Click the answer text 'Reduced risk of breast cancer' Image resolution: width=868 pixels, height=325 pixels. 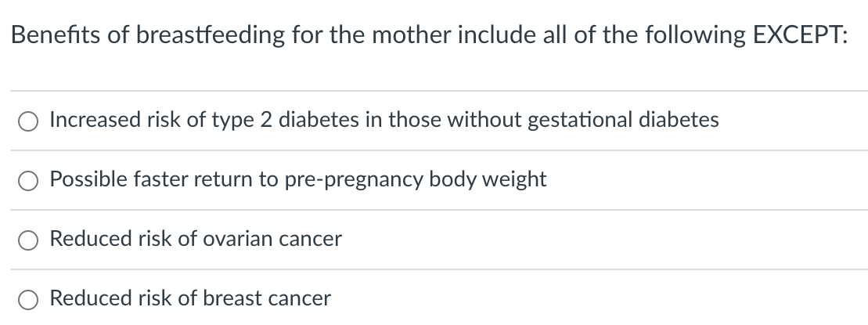pyautogui.click(x=190, y=298)
